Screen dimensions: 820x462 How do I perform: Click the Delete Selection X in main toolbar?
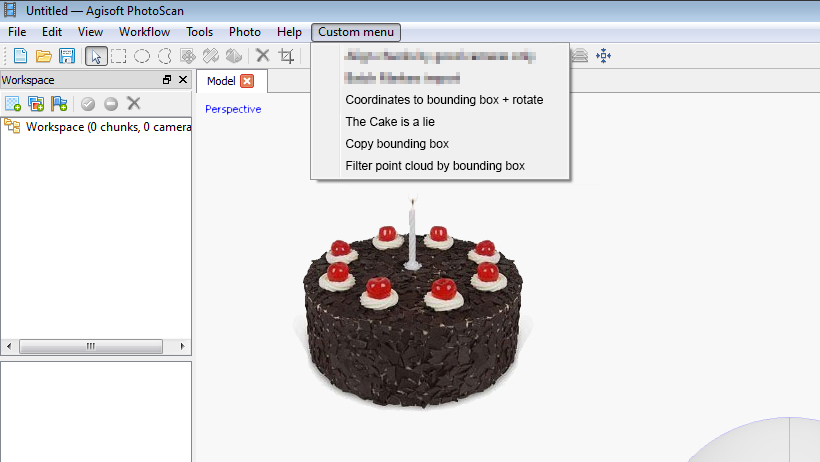263,55
